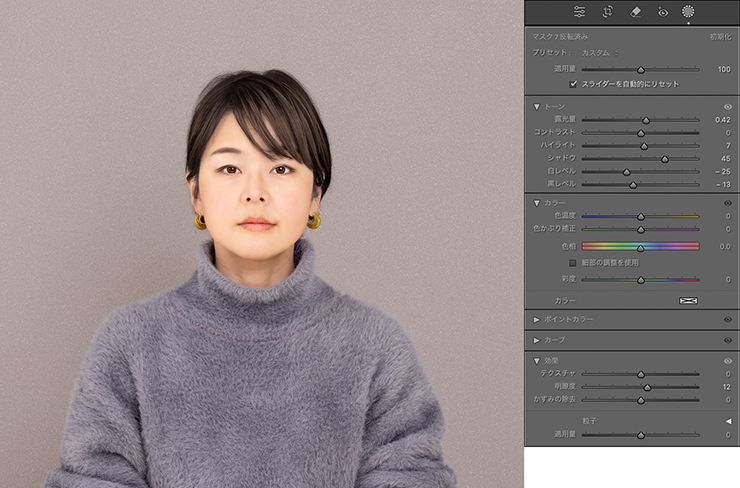
Task: Collapse the トーン section
Action: click(x=536, y=106)
